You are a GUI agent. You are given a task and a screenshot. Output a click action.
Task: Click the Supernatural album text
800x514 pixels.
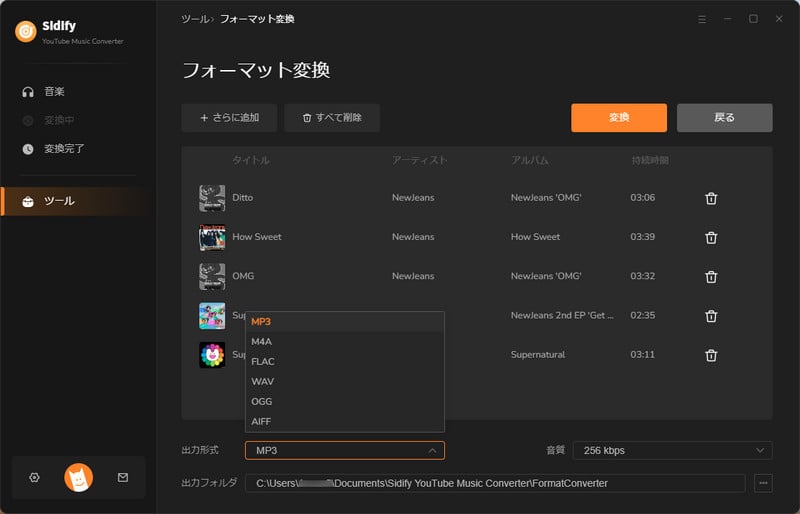(x=538, y=354)
